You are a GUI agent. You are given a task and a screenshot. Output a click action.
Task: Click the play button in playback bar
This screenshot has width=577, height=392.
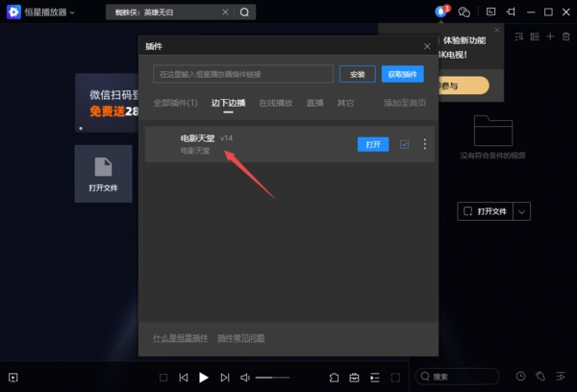pos(203,378)
